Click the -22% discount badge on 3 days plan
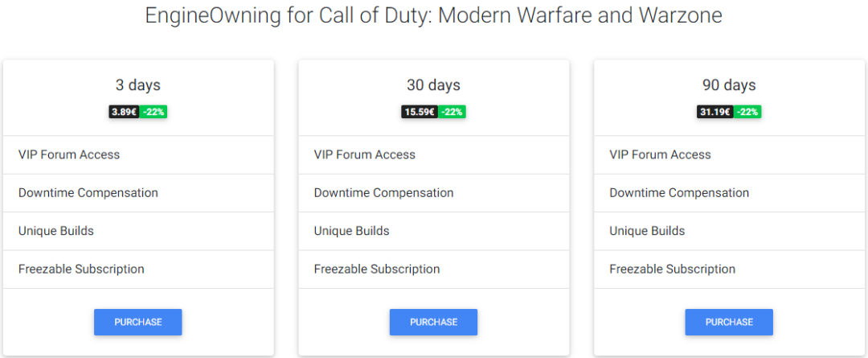Viewport: 868px width, 358px height. click(154, 112)
